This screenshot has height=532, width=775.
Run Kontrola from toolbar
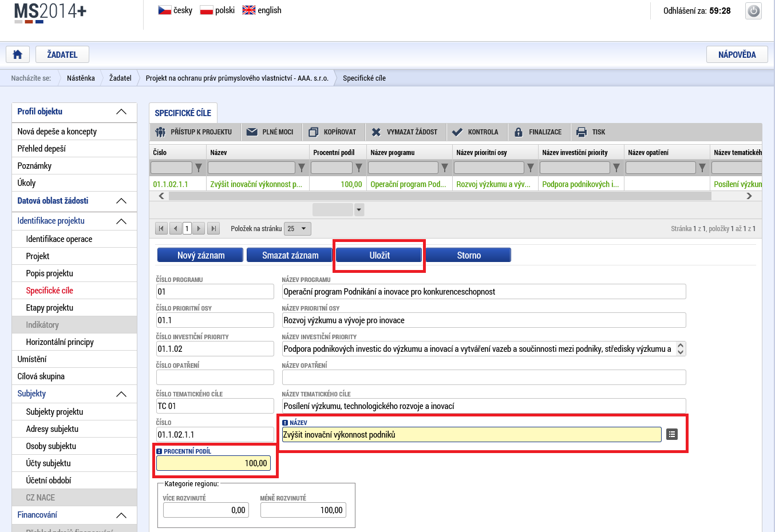click(x=475, y=132)
